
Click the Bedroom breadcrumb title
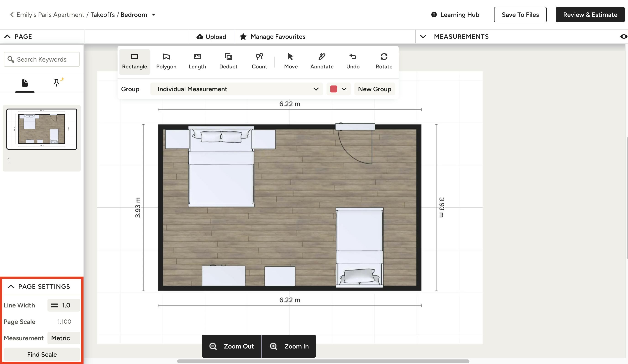pos(134,15)
